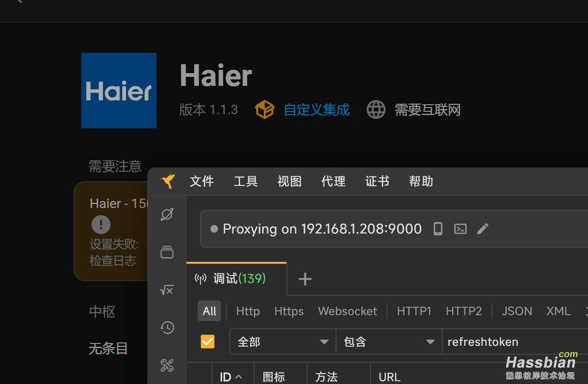The image size is (588, 384).
Task: Open the Haier - 15 entry card title
Action: click(120, 203)
